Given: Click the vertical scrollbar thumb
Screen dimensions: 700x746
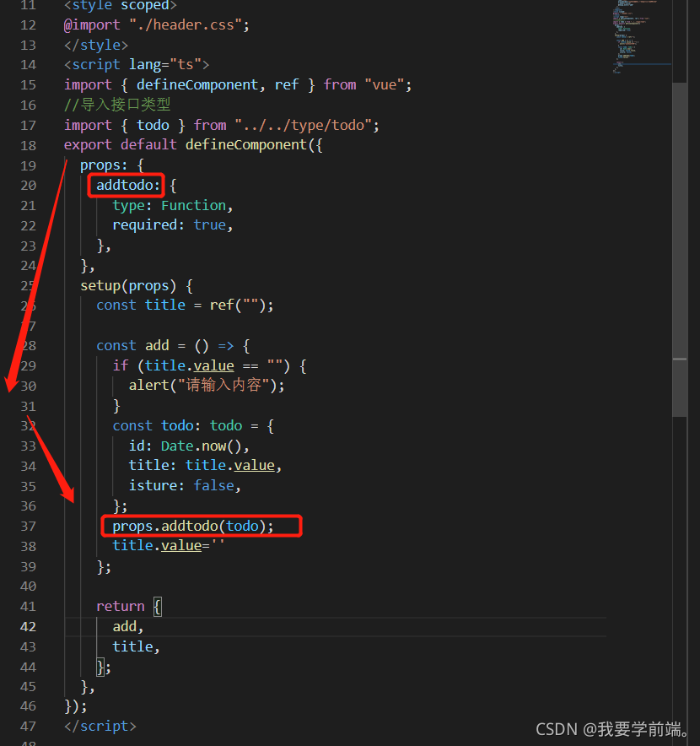Looking at the screenshot, I should (679, 249).
